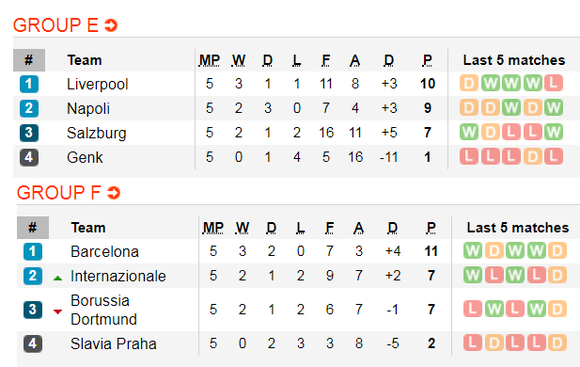This screenshot has width=580, height=367.
Task: Click the red down arrow beside Borussia Dortmund
Action: 58,312
